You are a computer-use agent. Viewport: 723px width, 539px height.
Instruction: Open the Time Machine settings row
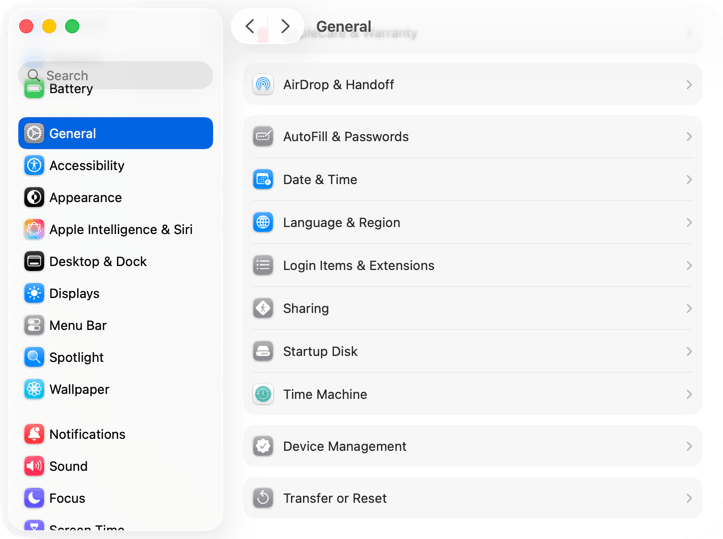(x=473, y=394)
